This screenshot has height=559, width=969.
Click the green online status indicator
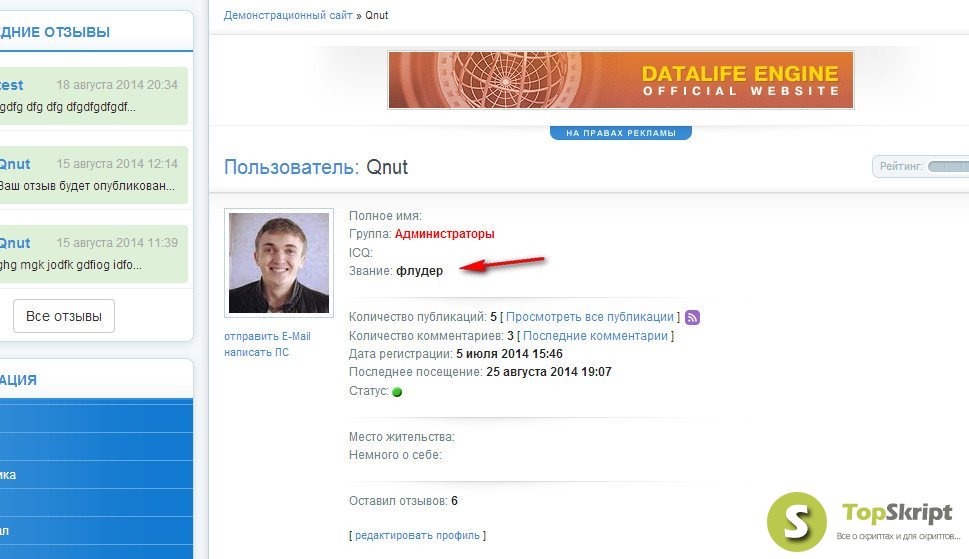(x=397, y=392)
